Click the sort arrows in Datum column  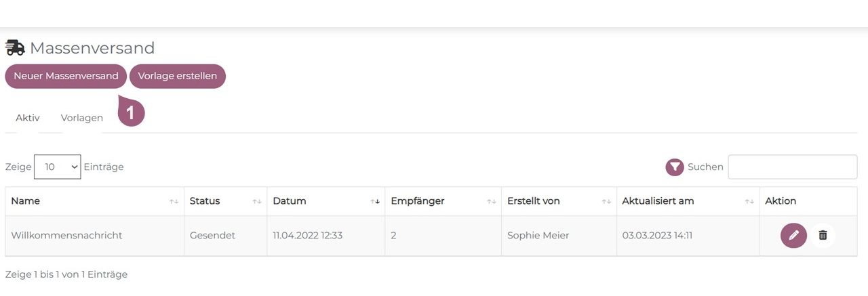tap(374, 202)
